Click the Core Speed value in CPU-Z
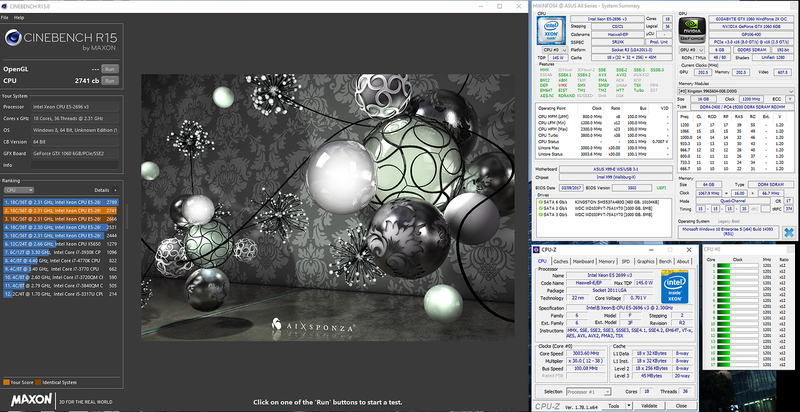The image size is (800, 412). point(587,353)
